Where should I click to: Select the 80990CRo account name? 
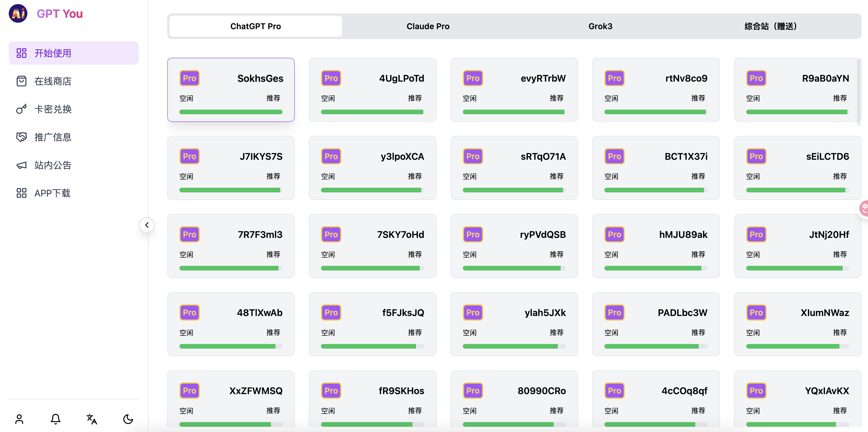(541, 391)
